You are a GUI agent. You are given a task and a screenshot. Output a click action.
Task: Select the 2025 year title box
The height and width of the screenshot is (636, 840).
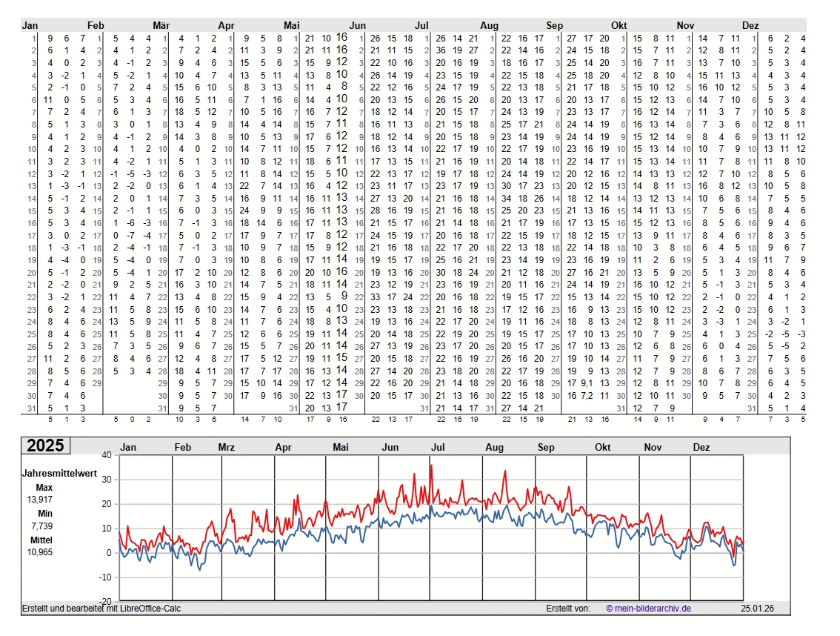[46, 445]
